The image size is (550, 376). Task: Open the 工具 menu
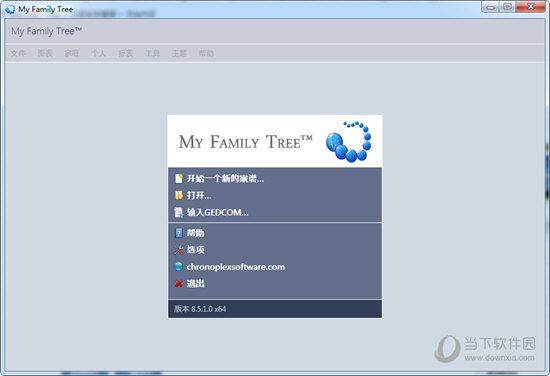(152, 53)
